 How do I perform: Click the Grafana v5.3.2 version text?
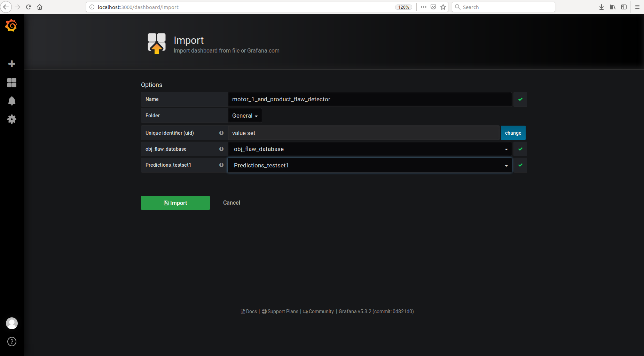[x=376, y=311]
